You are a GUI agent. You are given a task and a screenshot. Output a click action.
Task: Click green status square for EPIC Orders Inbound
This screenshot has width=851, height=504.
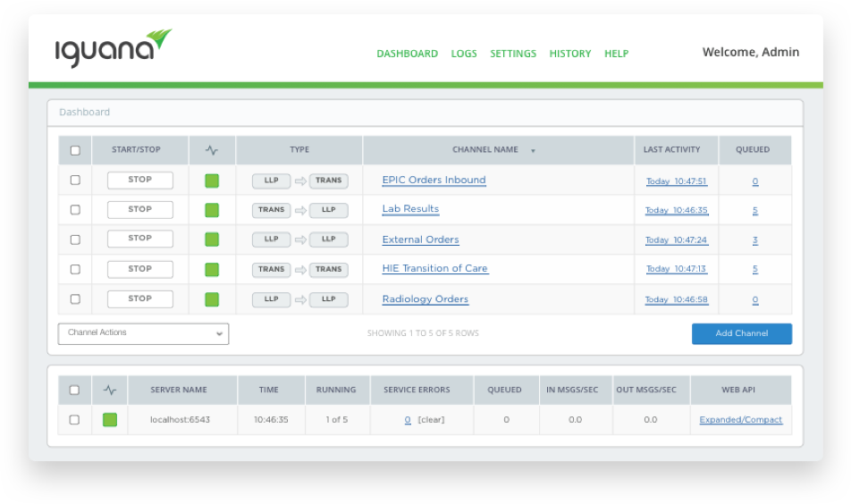coord(212,181)
